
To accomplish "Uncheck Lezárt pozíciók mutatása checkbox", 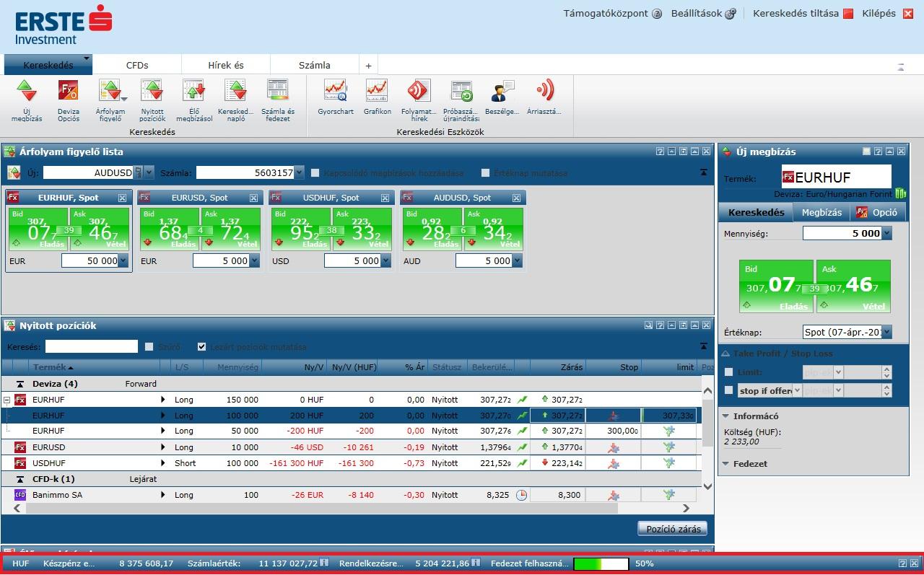I will click(201, 347).
